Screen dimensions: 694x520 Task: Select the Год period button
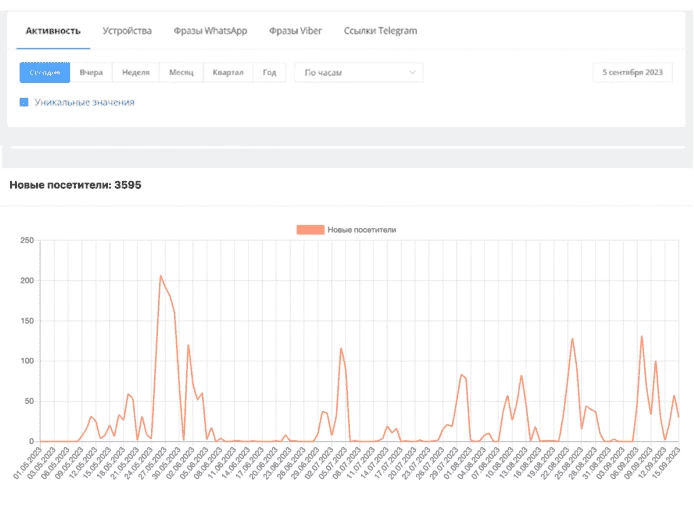[269, 73]
